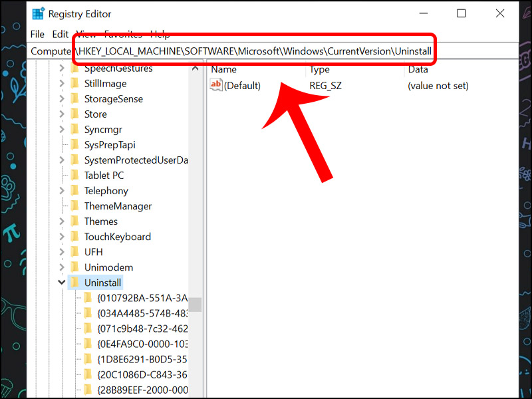The image size is (532, 399).
Task: Click the (Default) string value icon
Action: tap(216, 85)
